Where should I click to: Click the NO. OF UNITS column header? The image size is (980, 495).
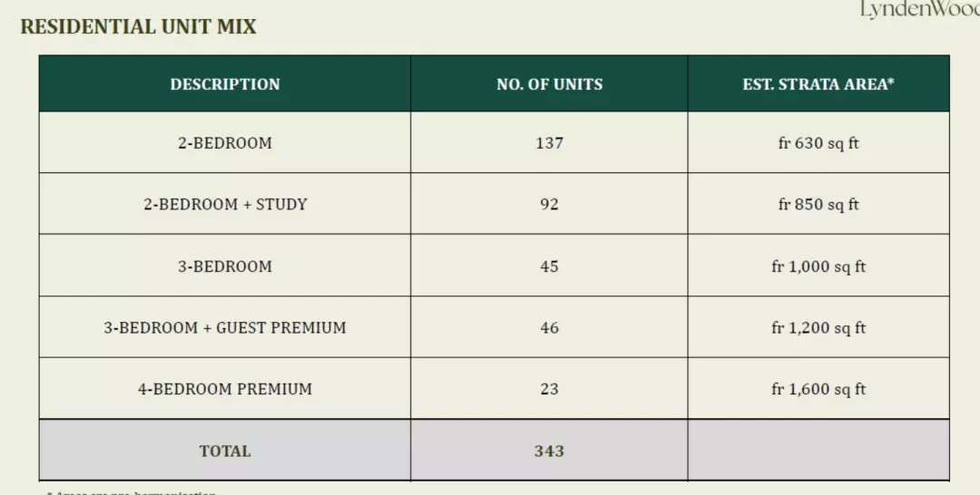point(549,84)
